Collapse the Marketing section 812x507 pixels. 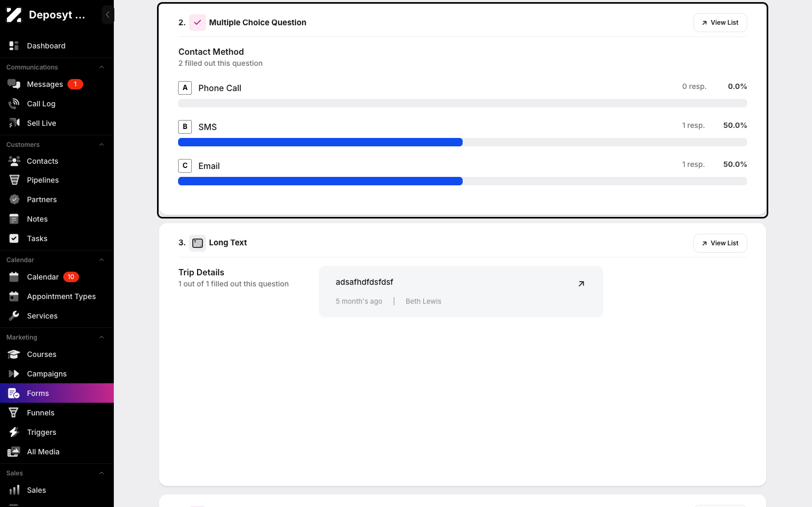click(x=102, y=337)
